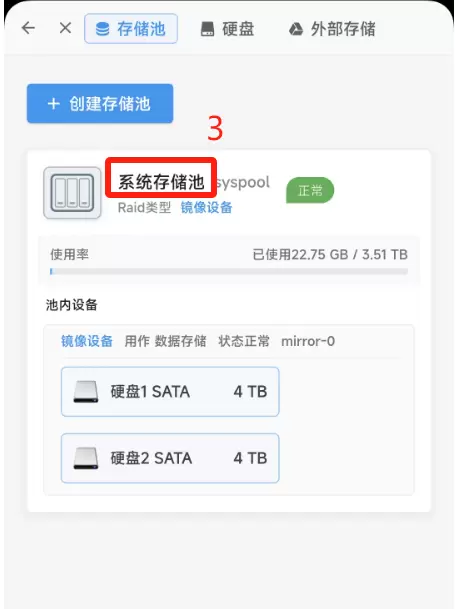Click the system pool disk-array icon
The height and width of the screenshot is (609, 455).
(72, 193)
